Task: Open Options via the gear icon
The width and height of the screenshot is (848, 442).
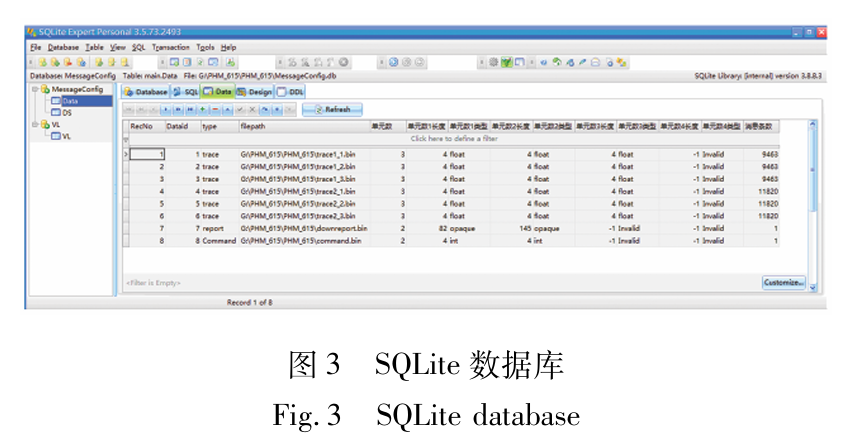Action: click(493, 62)
